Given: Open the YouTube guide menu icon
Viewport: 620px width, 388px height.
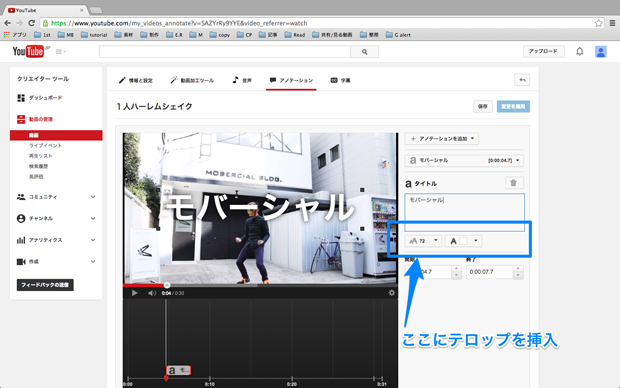Looking at the screenshot, I should click(60, 51).
